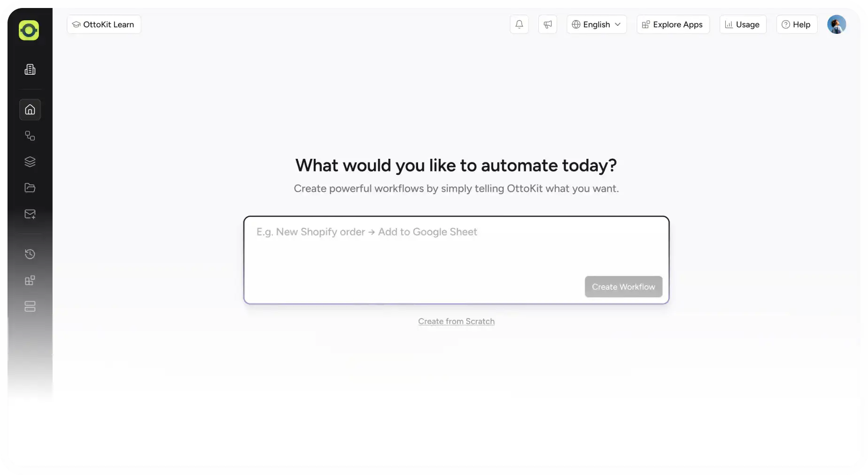Open the notifications bell
Screen dimensions: 868x475
519,24
